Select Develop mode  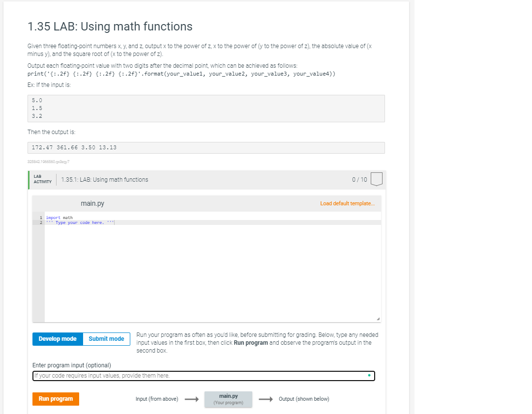pyautogui.click(x=58, y=338)
